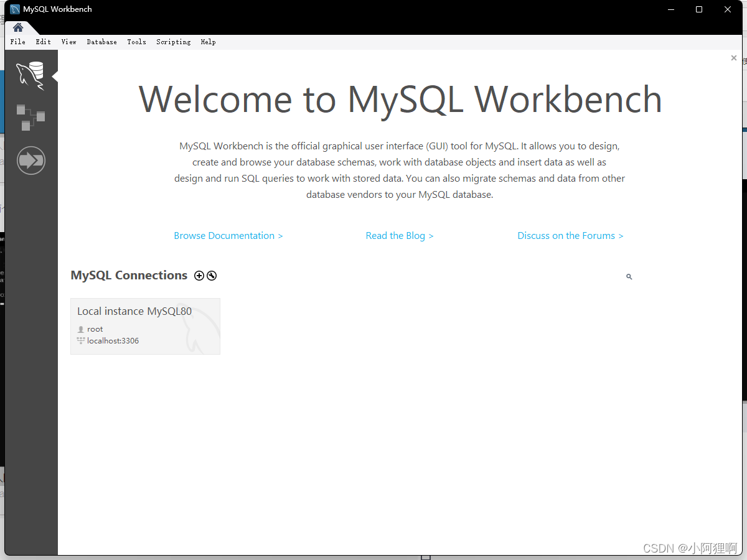Image resolution: width=747 pixels, height=560 pixels.
Task: Follow the Read the Blog link
Action: pyautogui.click(x=400, y=236)
